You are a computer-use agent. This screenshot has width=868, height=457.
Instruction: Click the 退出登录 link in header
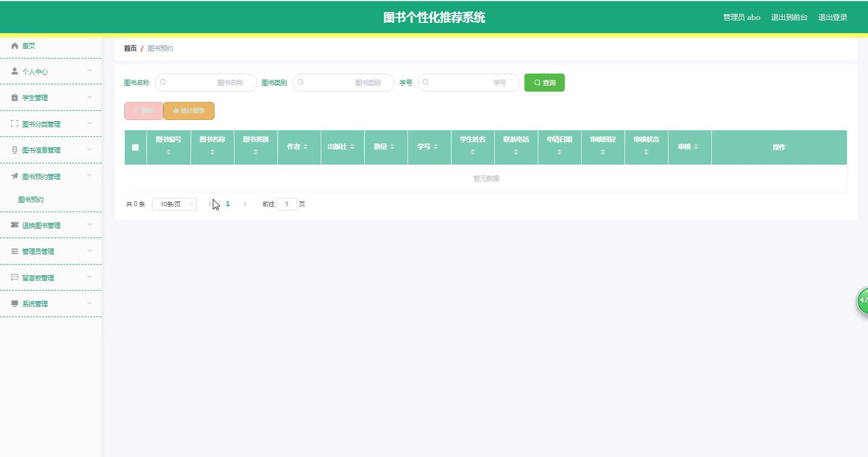(x=832, y=17)
